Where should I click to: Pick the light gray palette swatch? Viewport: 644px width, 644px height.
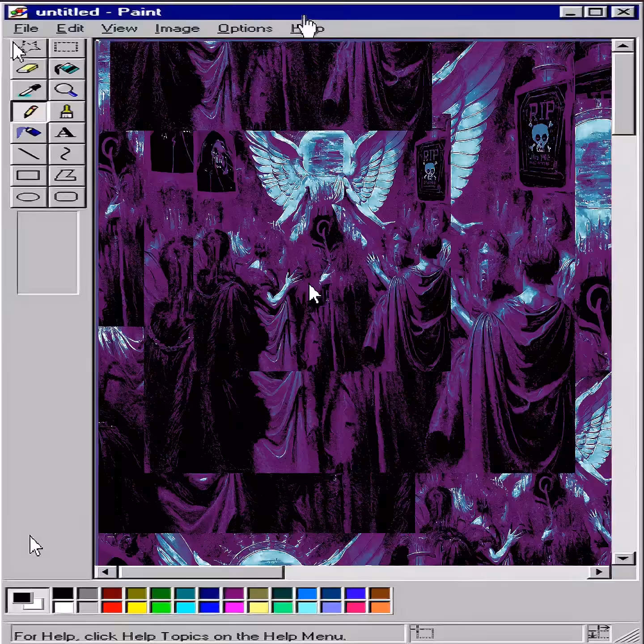pyautogui.click(x=87, y=607)
